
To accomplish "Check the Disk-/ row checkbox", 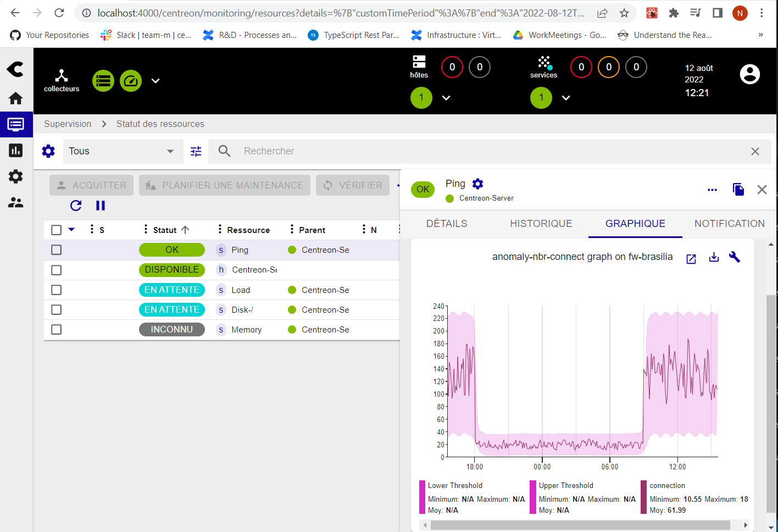I will (x=56, y=309).
